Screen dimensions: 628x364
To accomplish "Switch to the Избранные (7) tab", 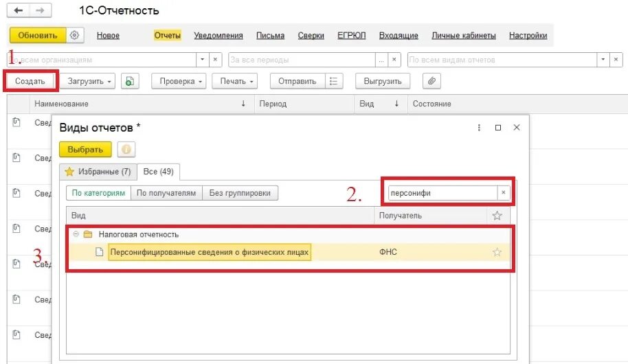I will [x=98, y=172].
